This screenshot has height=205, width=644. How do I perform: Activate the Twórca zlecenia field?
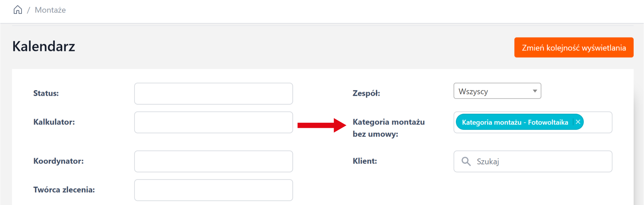pos(214,190)
